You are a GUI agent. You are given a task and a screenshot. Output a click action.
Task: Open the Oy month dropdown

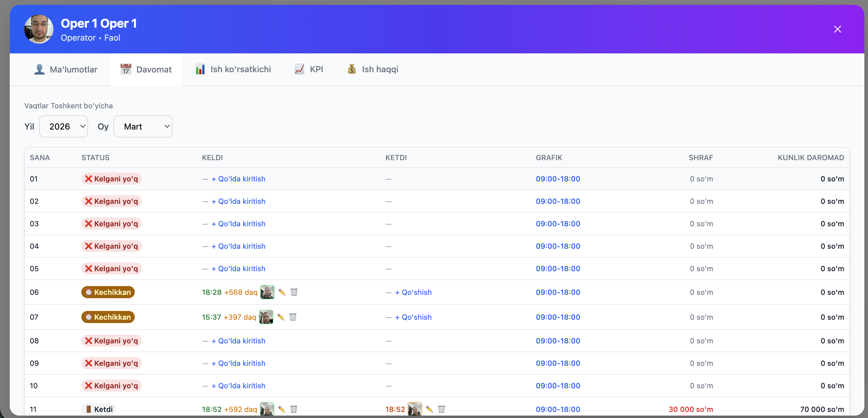143,126
